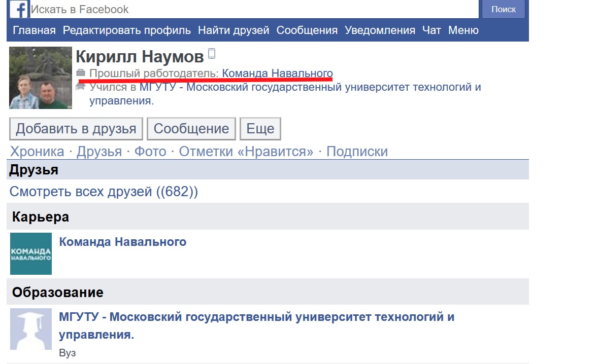Switch to the Хроника tab
The height and width of the screenshot is (364, 599).
pos(37,152)
